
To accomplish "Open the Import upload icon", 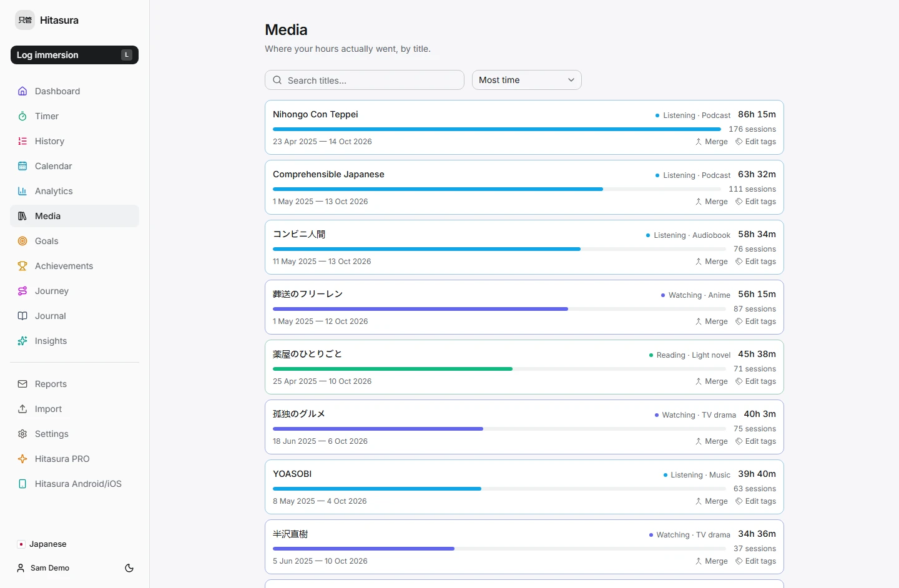I will (x=22, y=409).
